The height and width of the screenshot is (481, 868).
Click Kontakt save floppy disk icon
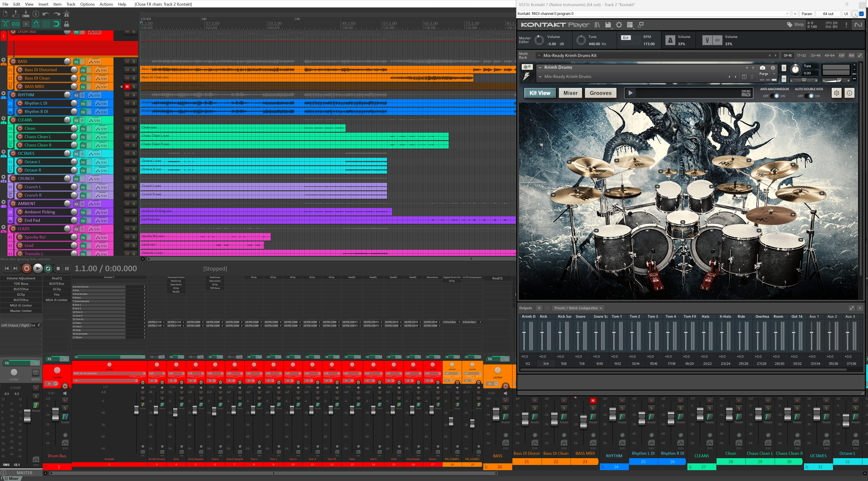point(608,25)
